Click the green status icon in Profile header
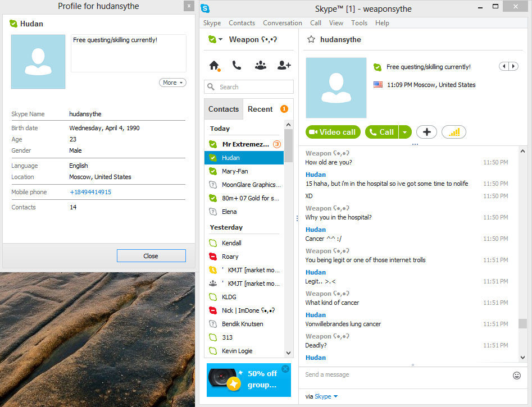Screen dimensions: 532x407 coord(13,24)
